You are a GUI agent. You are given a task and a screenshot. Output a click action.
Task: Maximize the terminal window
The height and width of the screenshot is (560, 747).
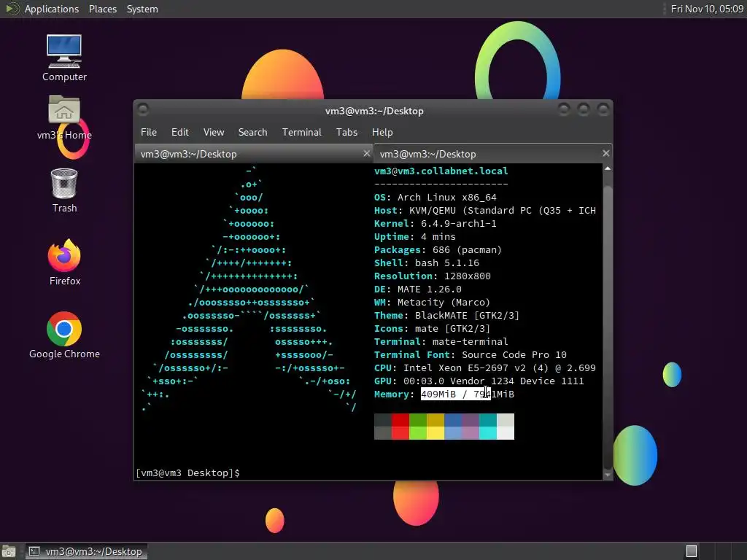click(584, 110)
